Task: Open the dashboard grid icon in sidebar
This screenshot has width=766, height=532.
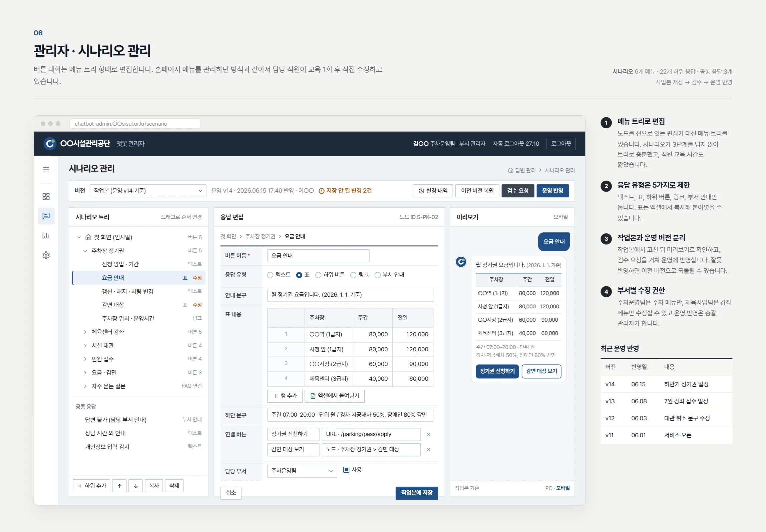Action: (46, 196)
